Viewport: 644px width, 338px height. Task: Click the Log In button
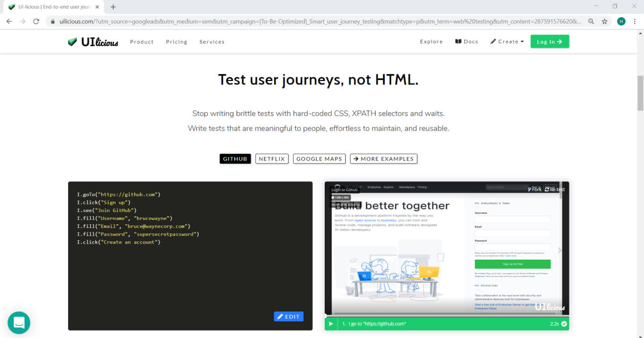[x=549, y=41]
